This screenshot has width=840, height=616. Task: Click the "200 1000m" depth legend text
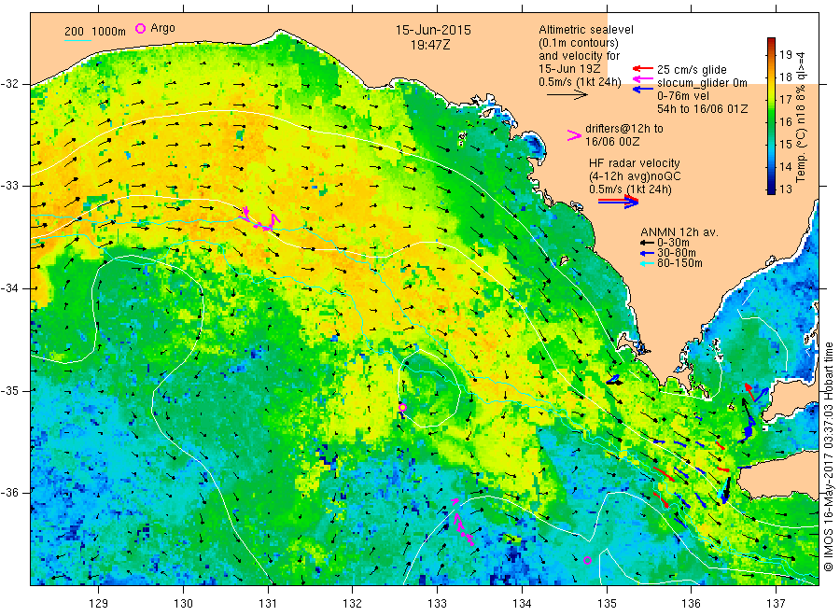point(95,32)
